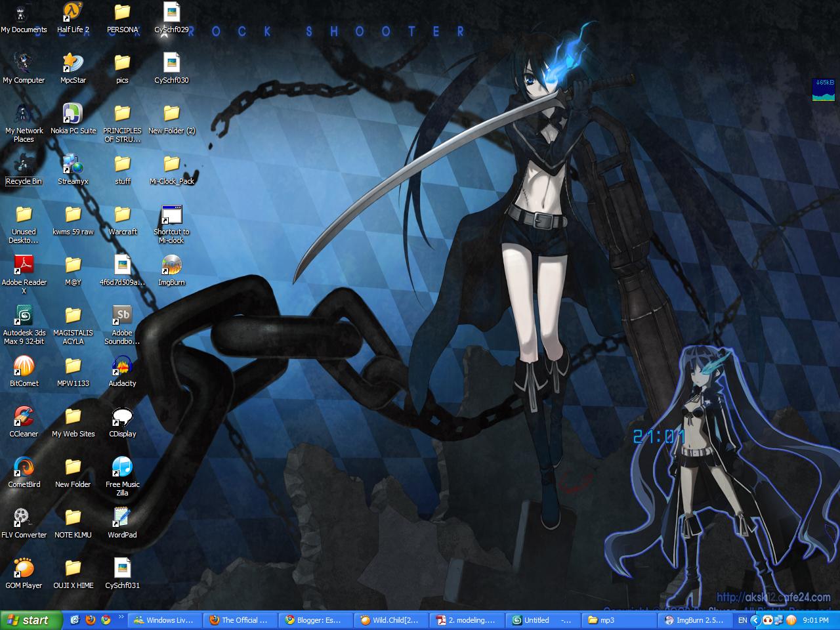Open the Unused Desktop folder

24,224
